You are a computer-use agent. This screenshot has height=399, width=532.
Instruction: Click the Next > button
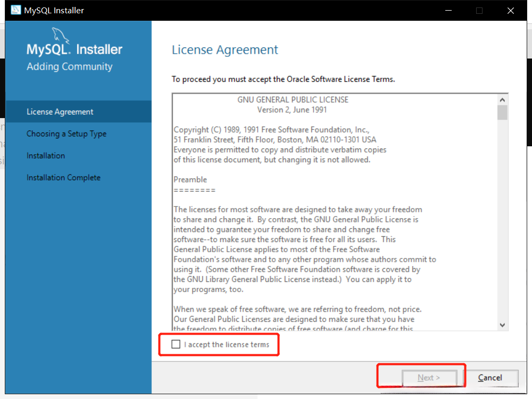[429, 378]
